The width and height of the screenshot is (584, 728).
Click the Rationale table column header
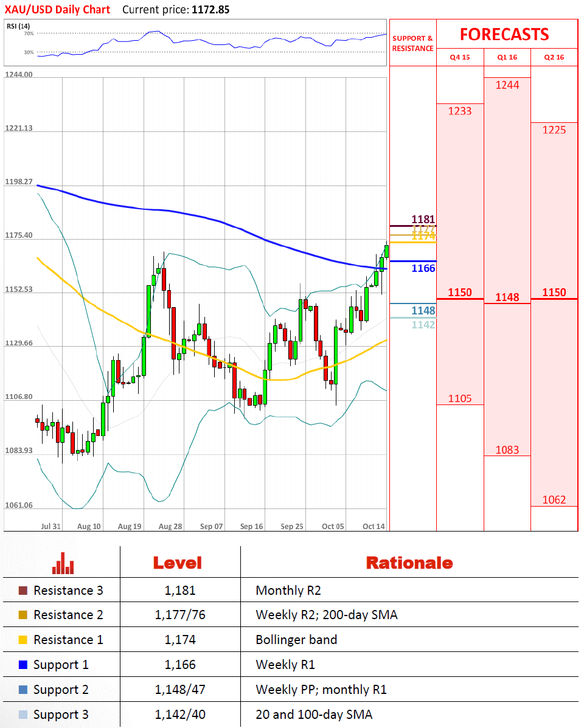(x=409, y=563)
